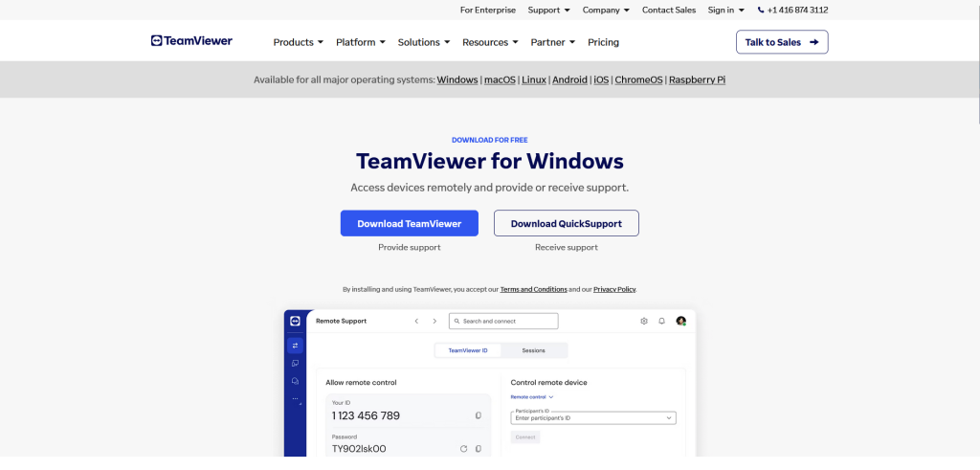Click the Provide support caption
The width and height of the screenshot is (980, 470).
[410, 248]
